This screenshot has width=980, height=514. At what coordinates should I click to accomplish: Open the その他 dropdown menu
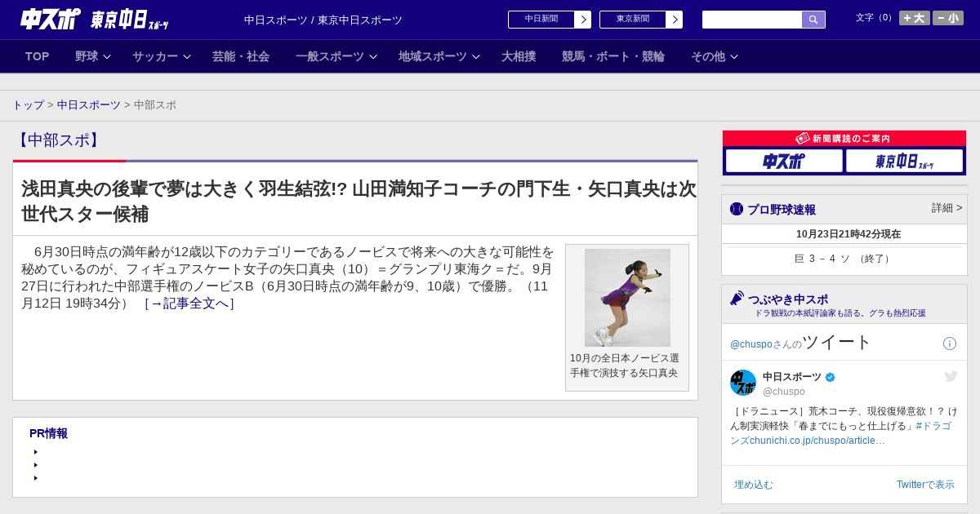point(715,56)
